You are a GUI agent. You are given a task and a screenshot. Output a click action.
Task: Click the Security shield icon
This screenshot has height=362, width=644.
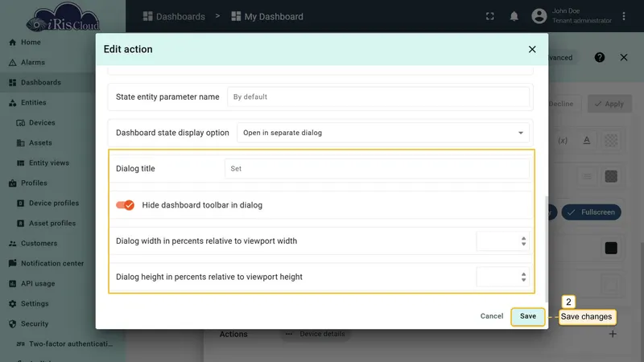[x=12, y=324]
